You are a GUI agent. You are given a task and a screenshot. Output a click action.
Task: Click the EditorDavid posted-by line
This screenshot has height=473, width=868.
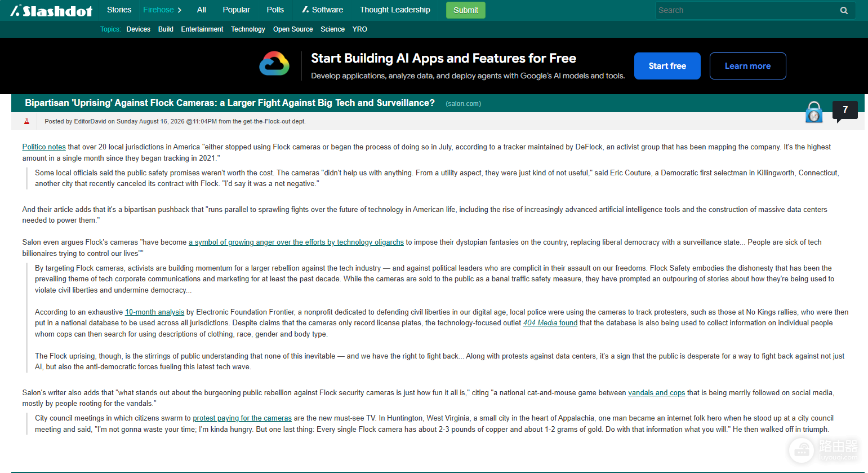point(175,121)
